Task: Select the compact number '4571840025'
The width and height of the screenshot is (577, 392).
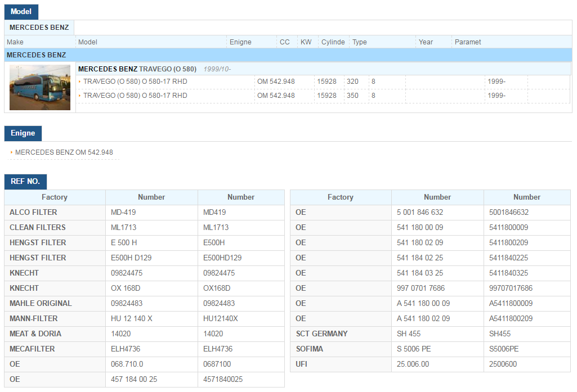Action: click(x=223, y=379)
